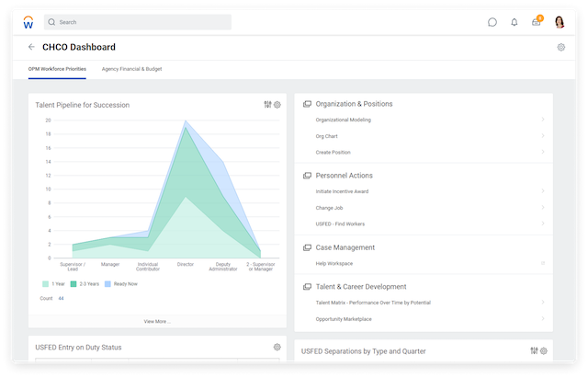Open the notifications bell

(x=514, y=22)
